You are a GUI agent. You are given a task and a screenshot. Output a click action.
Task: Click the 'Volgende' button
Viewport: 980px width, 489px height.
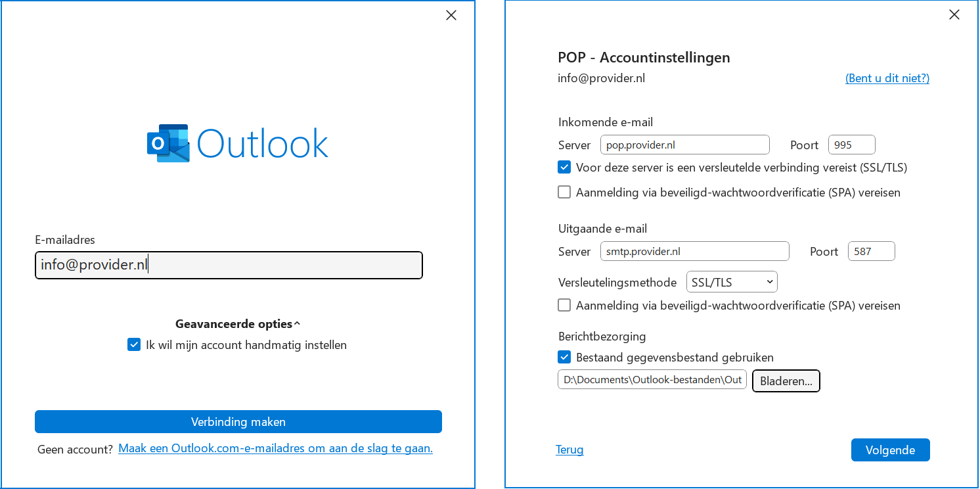890,450
